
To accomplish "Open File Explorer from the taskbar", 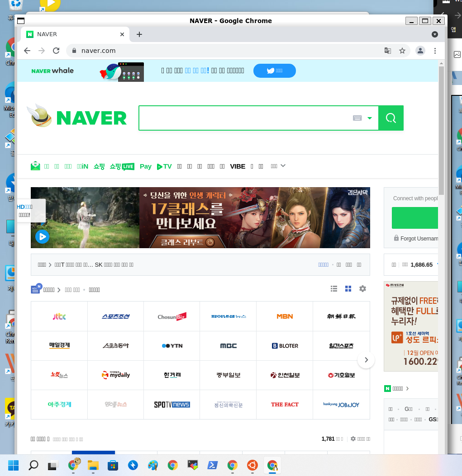I will (x=93, y=465).
